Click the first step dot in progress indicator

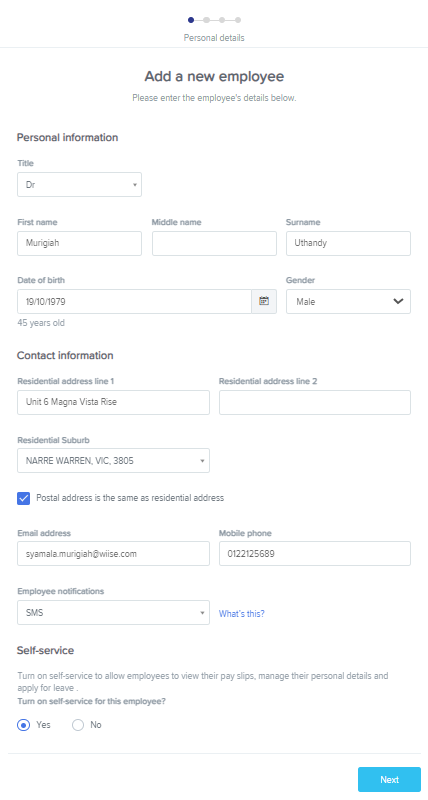(191, 20)
